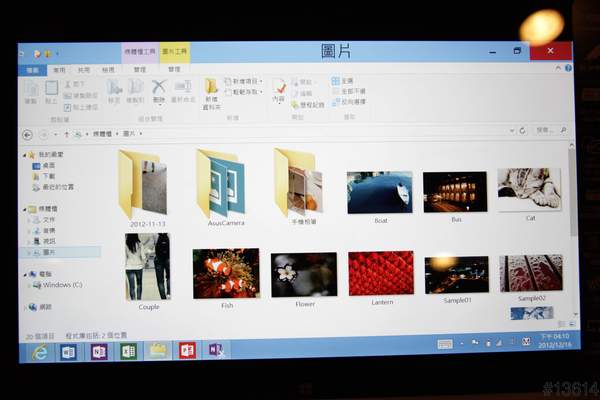Screen dimensions: 600x400
Task: Open Excel from the taskbar
Action: pos(129,351)
